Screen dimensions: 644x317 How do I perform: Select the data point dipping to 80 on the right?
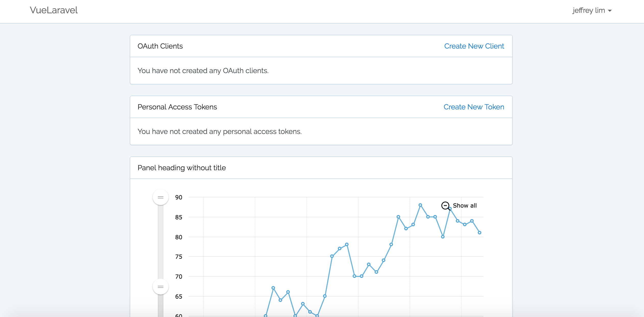click(x=443, y=237)
